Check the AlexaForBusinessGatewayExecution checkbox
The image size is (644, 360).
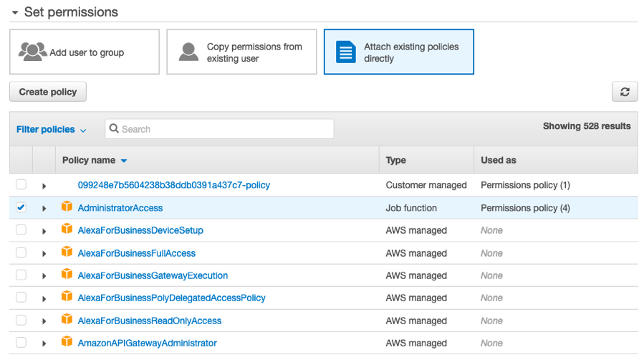click(21, 275)
